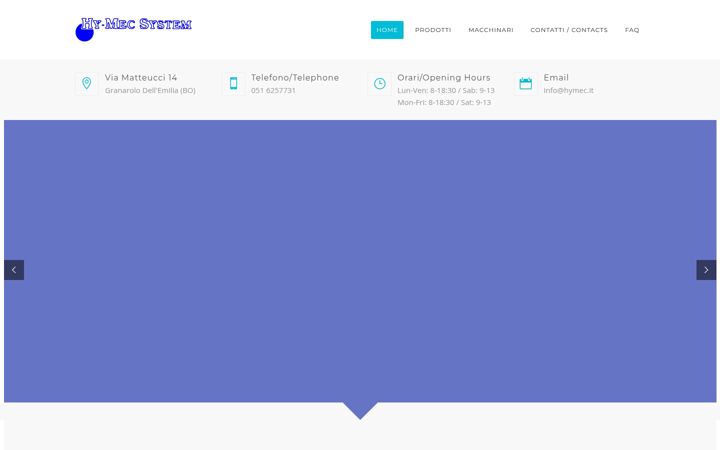The height and width of the screenshot is (450, 720).
Task: Click the Telefono/Telephone heading
Action: pos(295,78)
